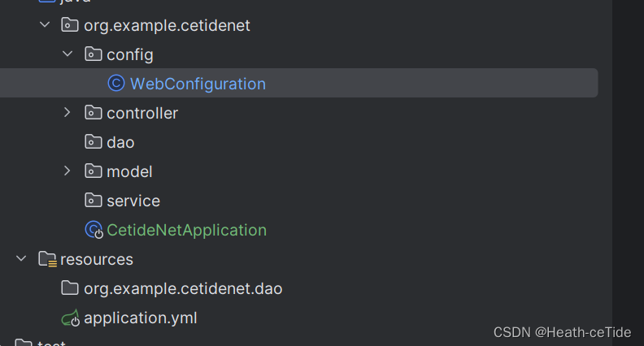
Task: Click the resources root folder icon
Action: [x=48, y=259]
